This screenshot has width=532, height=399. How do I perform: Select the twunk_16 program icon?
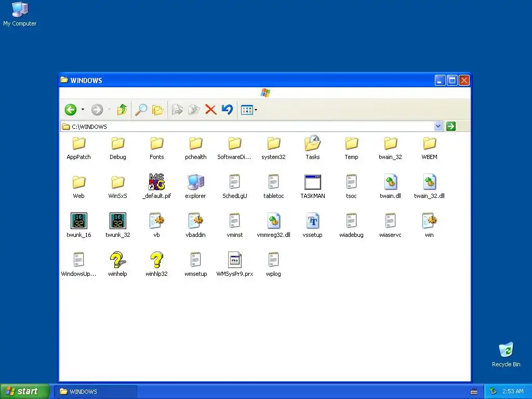pyautogui.click(x=79, y=225)
